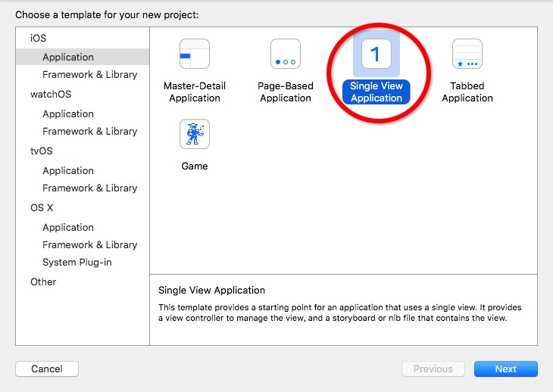Click the Master-Detail Application label
The width and height of the screenshot is (553, 392).
[195, 92]
